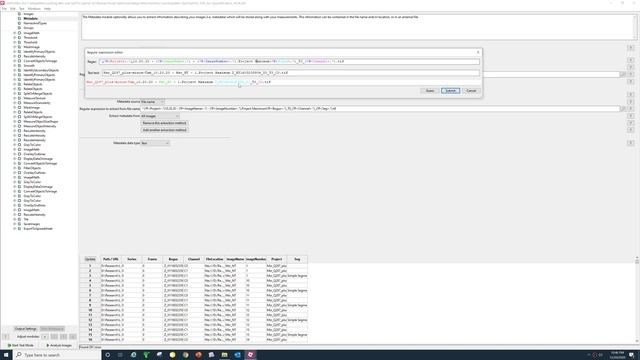This screenshot has height=360, width=640.
Task: Click the ImageNumber column header
Action: click(x=256, y=259)
